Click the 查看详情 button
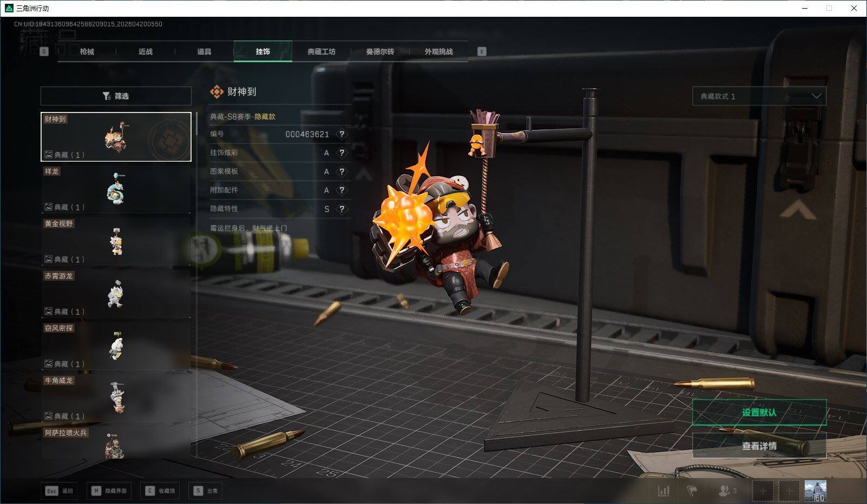 [759, 446]
